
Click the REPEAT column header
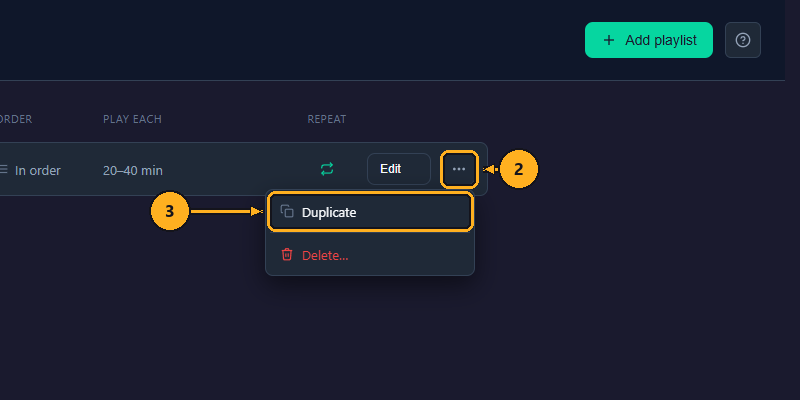click(x=327, y=119)
